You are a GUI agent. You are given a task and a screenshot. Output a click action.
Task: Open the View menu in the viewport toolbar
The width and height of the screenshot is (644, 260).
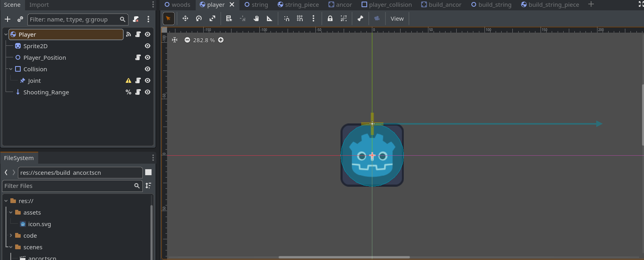(x=397, y=18)
